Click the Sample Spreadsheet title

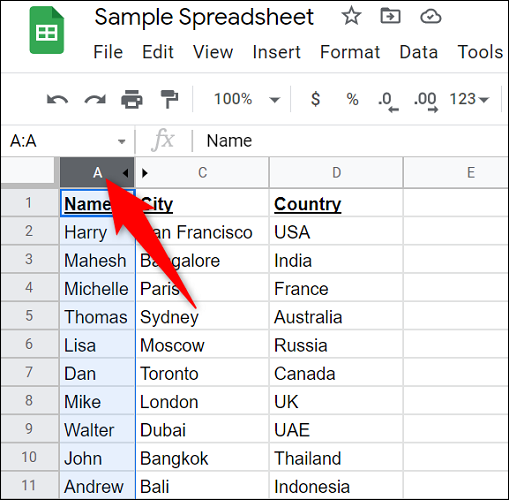click(204, 17)
